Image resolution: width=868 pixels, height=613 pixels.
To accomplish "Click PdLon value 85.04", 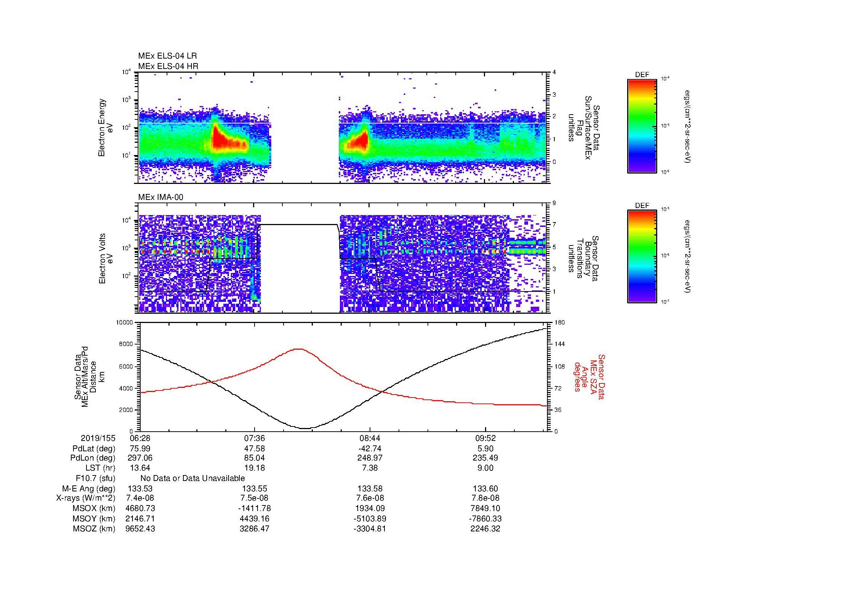I will point(255,458).
